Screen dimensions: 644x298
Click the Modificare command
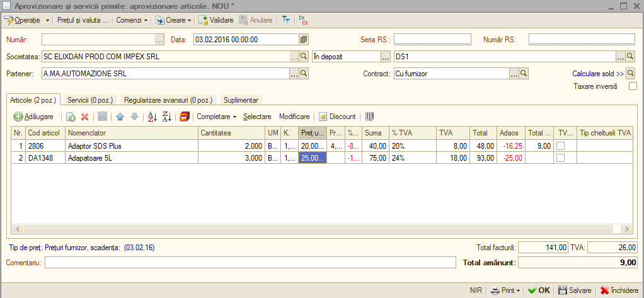click(294, 117)
